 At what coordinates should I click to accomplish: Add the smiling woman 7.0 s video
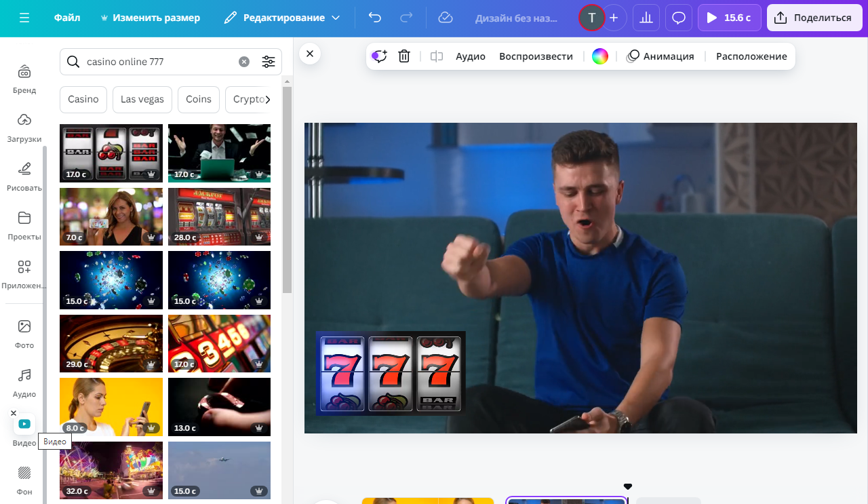tap(111, 216)
